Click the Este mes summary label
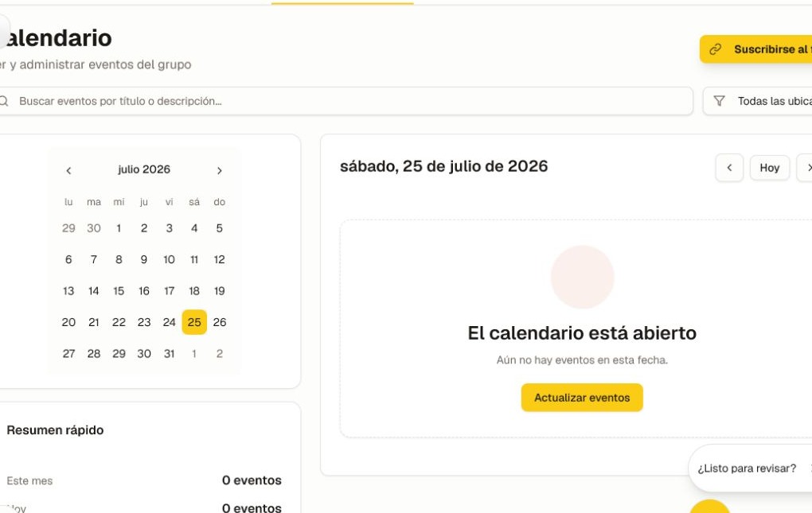The image size is (812, 513). (29, 481)
